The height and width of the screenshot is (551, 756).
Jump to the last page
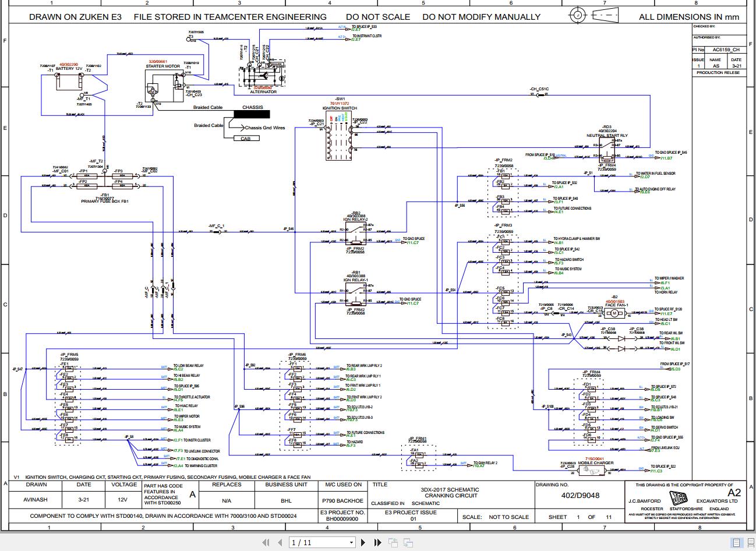(377, 542)
